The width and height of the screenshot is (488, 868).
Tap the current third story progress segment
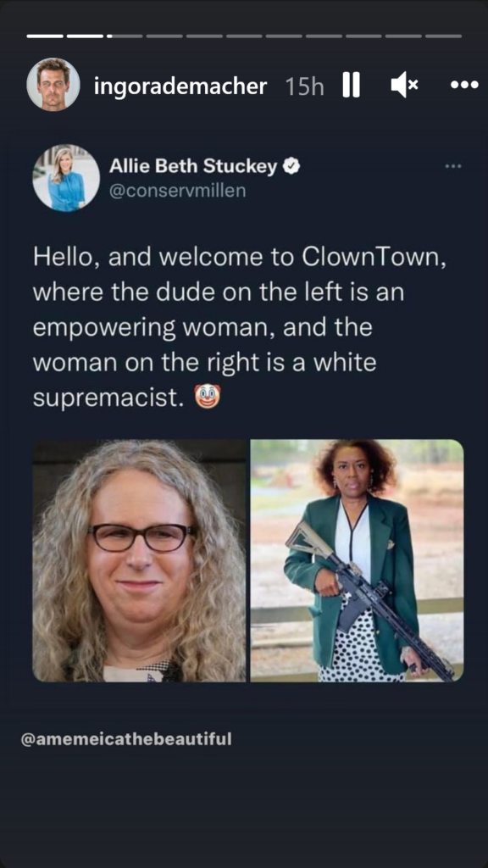point(125,36)
